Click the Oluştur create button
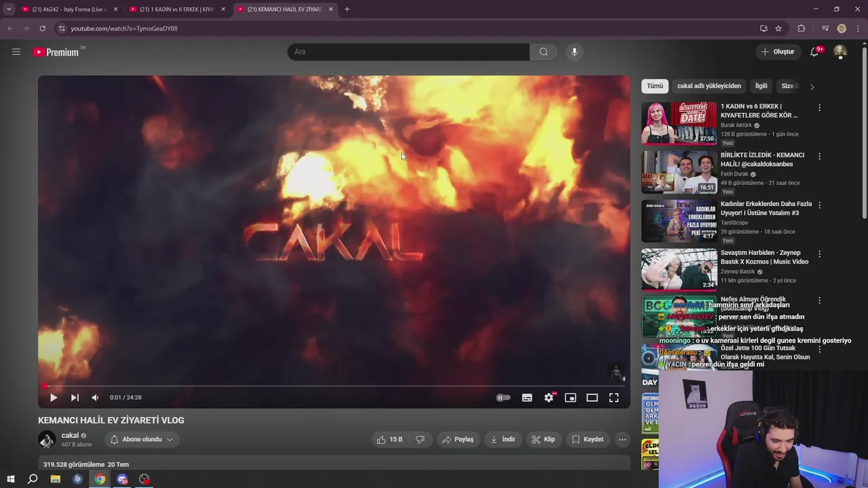 [777, 52]
